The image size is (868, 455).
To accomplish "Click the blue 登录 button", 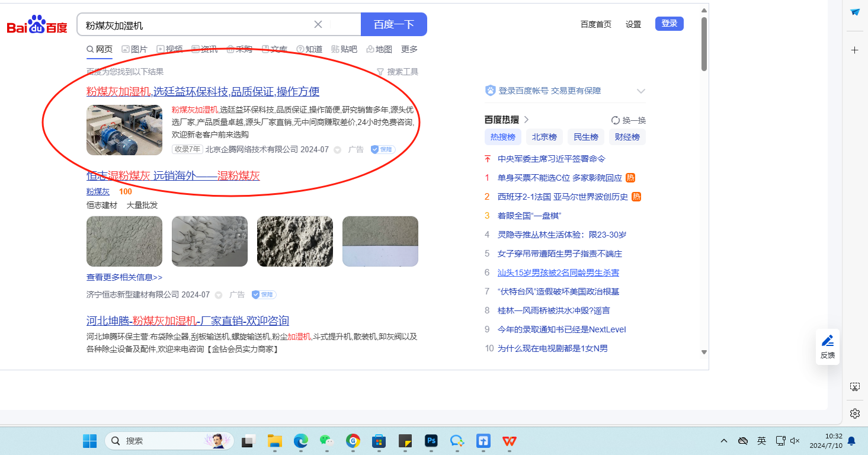I will [x=670, y=24].
